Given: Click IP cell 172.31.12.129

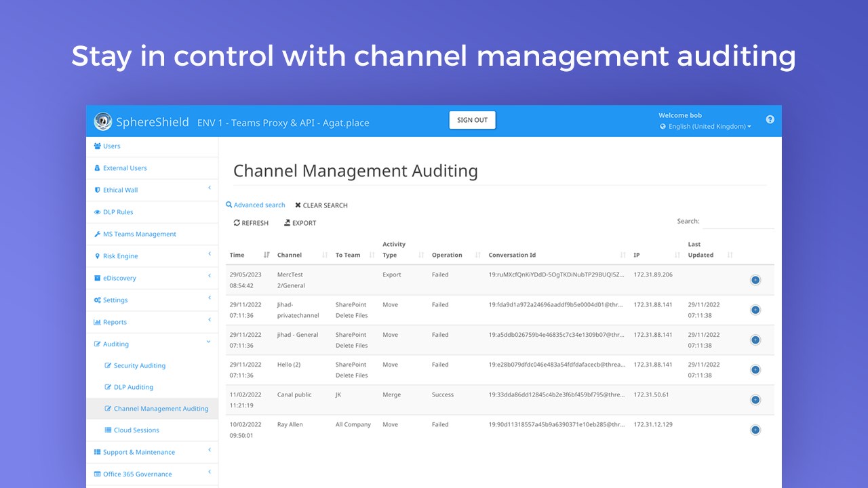Looking at the screenshot, I should coord(653,424).
